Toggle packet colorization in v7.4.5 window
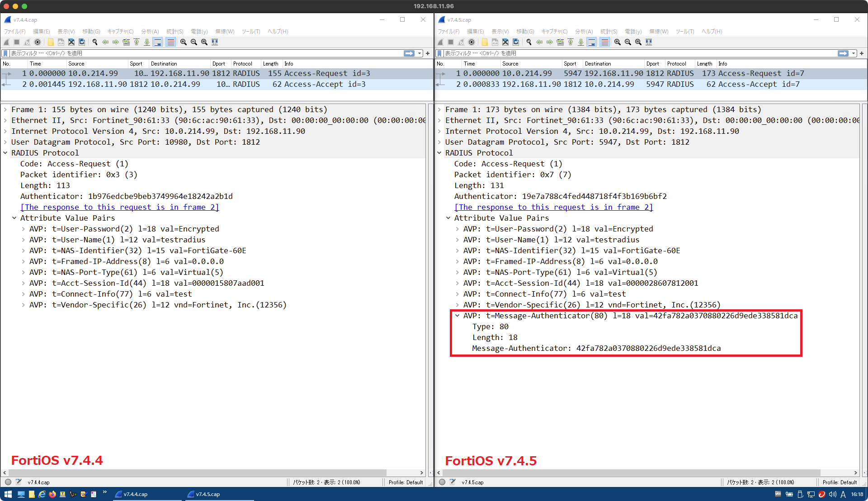 [604, 42]
